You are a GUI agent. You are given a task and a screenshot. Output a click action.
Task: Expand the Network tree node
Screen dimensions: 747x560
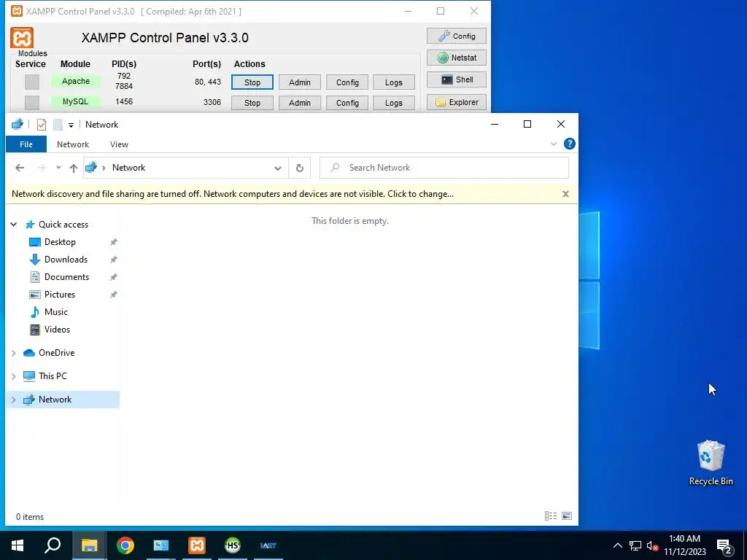coord(14,400)
